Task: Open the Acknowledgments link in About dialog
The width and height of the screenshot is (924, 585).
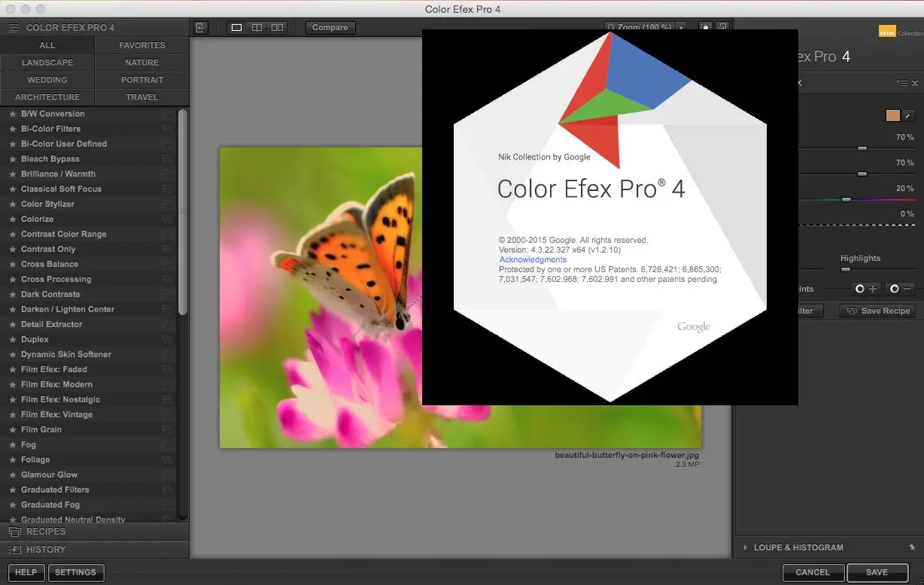Action: [x=533, y=259]
